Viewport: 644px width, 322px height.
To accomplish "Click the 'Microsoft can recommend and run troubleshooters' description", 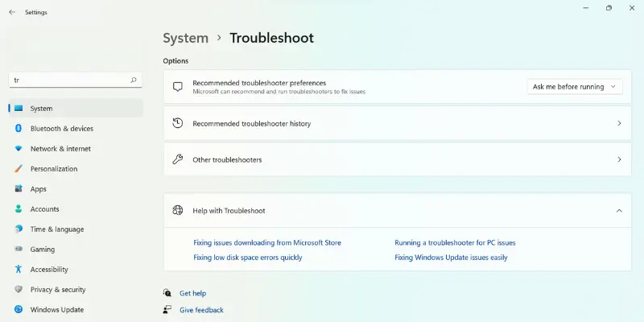I will tap(279, 92).
